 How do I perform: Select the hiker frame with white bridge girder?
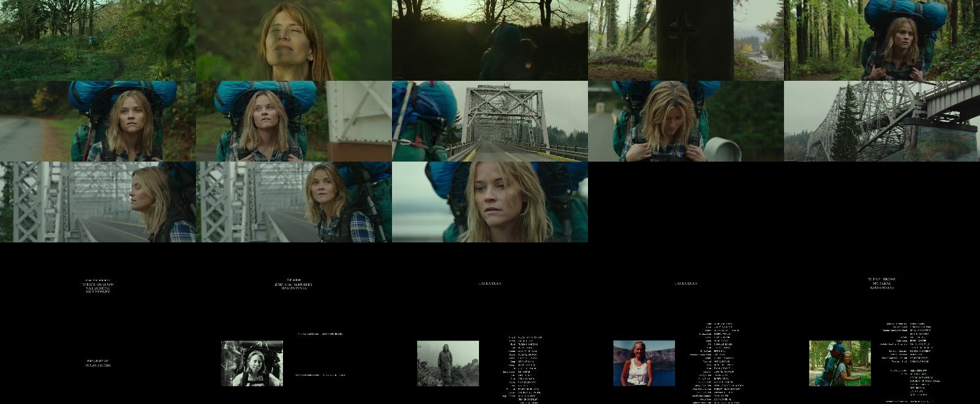pyautogui.click(x=294, y=121)
